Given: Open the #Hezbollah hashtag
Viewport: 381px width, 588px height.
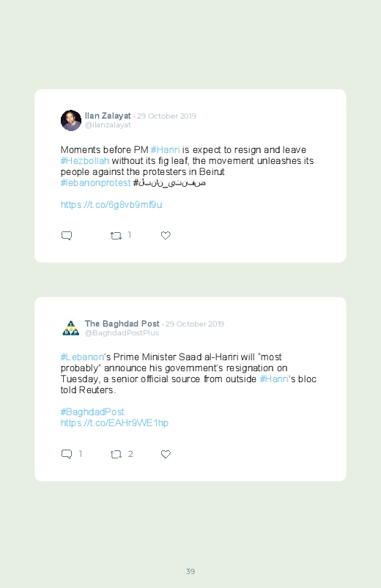Looking at the screenshot, I should pyautogui.click(x=85, y=161).
